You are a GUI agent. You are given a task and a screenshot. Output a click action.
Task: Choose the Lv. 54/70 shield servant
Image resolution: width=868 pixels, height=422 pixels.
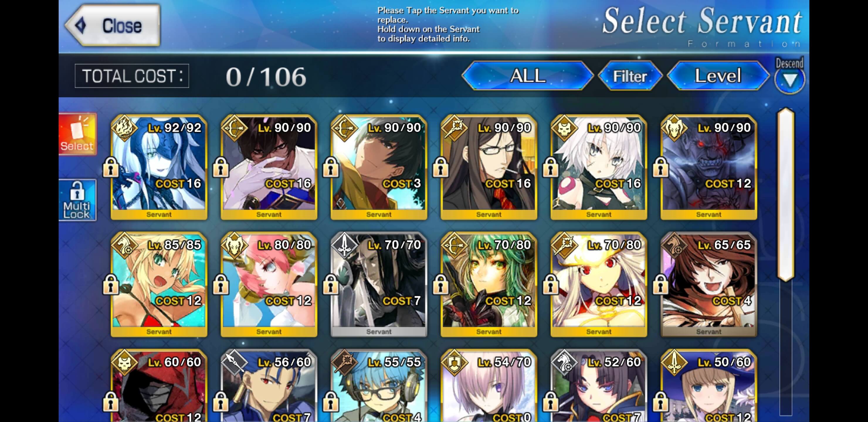(489, 386)
